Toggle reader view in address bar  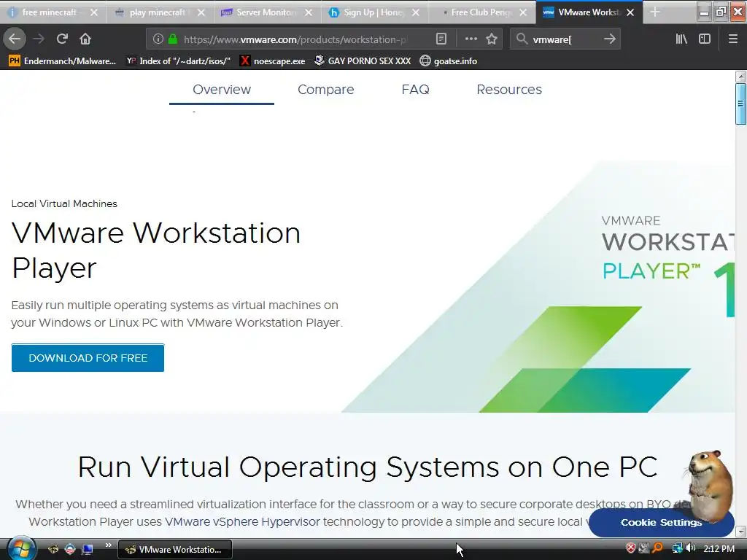pos(441,39)
